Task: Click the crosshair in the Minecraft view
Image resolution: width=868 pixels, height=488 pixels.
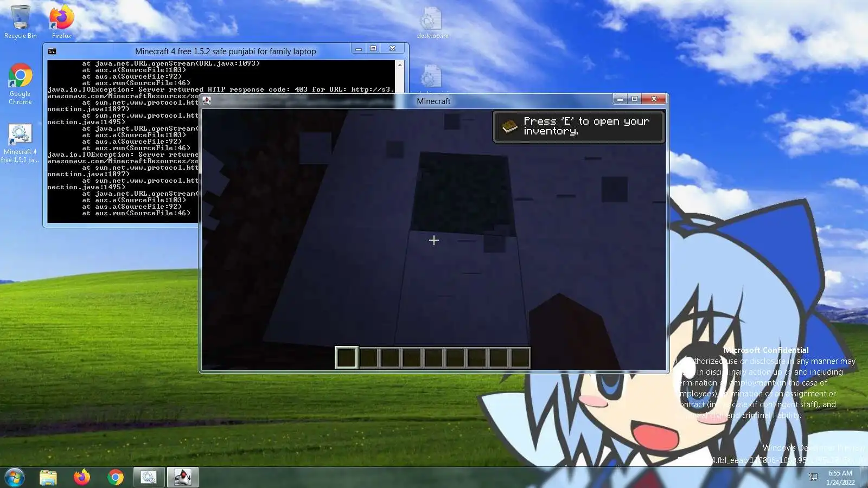Action: pyautogui.click(x=434, y=240)
